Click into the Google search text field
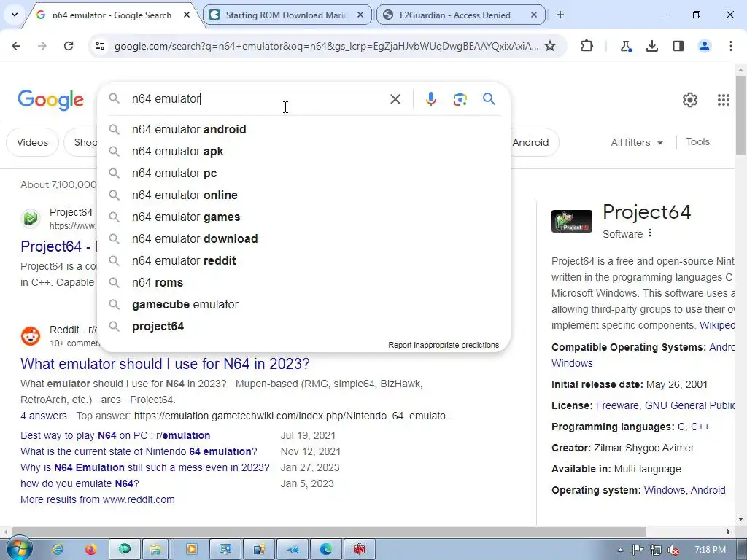 pos(258,99)
